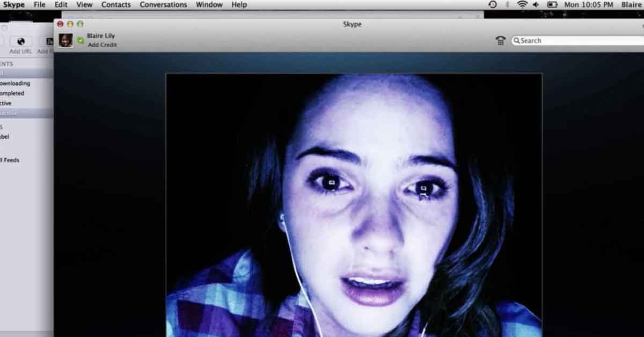Open the Edit menu

pos(61,4)
